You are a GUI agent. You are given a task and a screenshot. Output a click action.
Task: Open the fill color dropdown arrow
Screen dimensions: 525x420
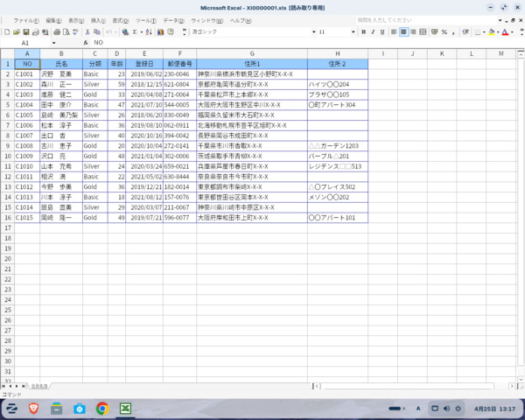point(498,32)
